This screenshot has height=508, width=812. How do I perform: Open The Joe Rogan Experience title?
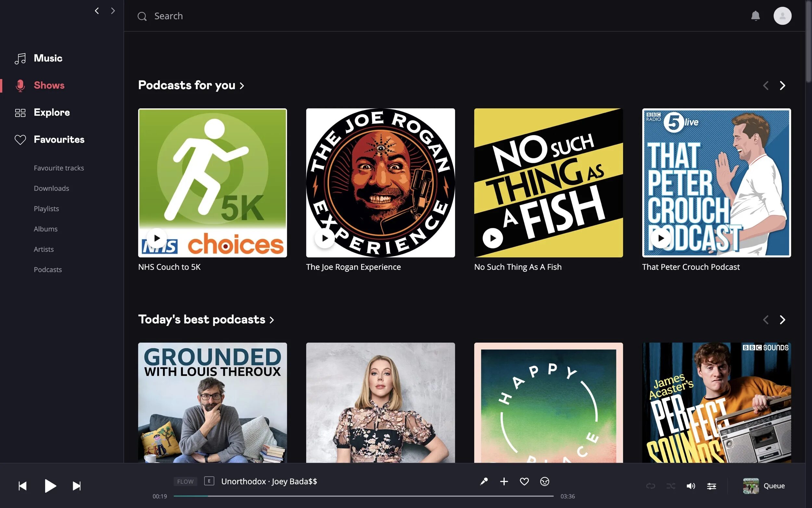point(353,267)
